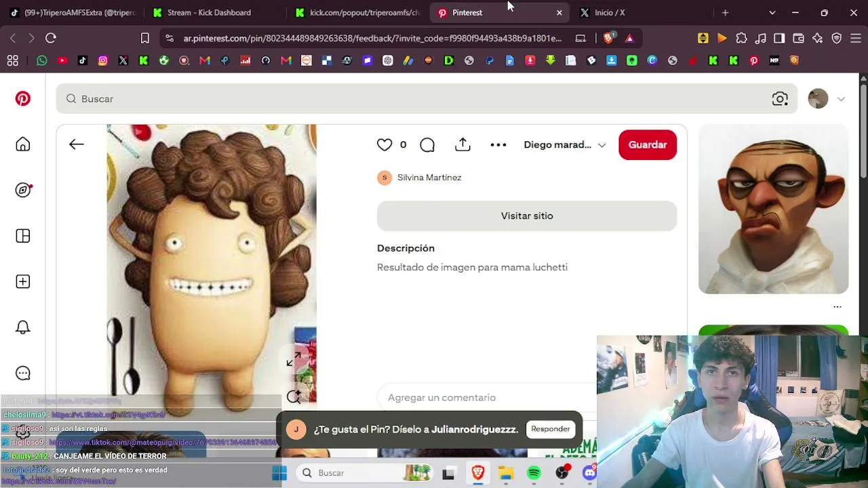
Task: Launch Spotify from the taskbar
Action: click(534, 473)
